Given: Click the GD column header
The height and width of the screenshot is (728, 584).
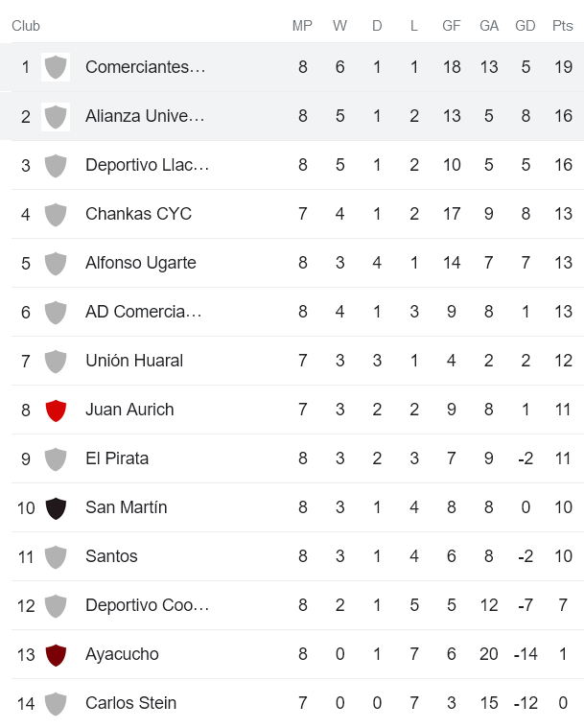Looking at the screenshot, I should point(526,26).
